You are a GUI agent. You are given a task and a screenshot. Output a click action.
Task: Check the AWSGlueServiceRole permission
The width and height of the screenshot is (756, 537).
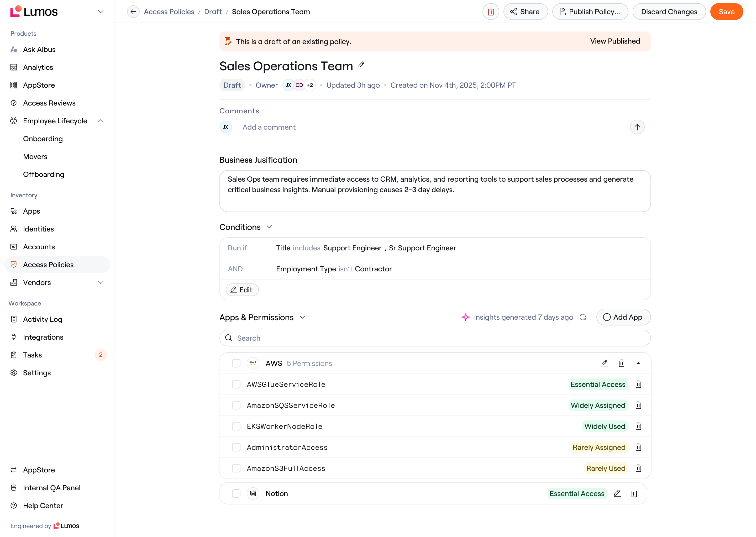pyautogui.click(x=236, y=384)
